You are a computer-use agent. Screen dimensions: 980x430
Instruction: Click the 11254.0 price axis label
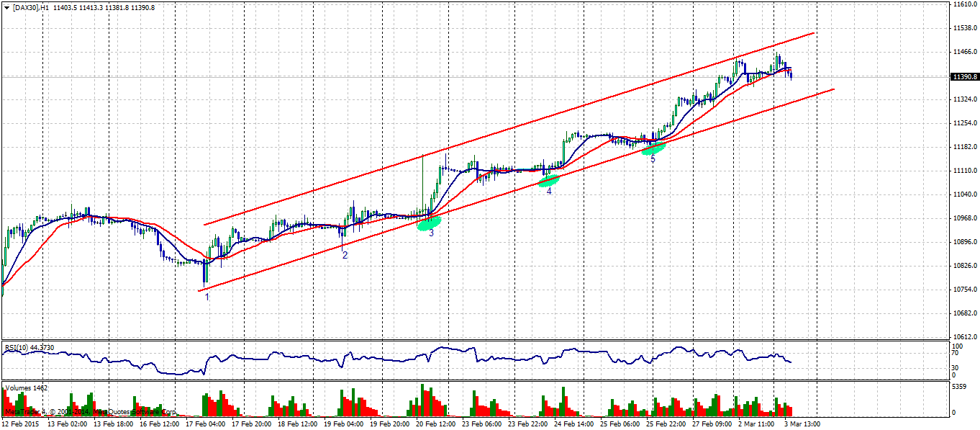(965, 123)
